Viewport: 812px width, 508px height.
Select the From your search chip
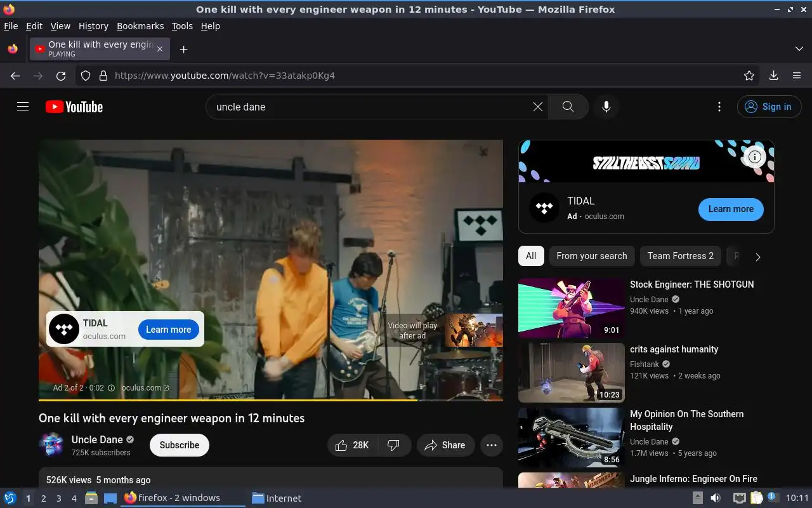click(x=591, y=256)
